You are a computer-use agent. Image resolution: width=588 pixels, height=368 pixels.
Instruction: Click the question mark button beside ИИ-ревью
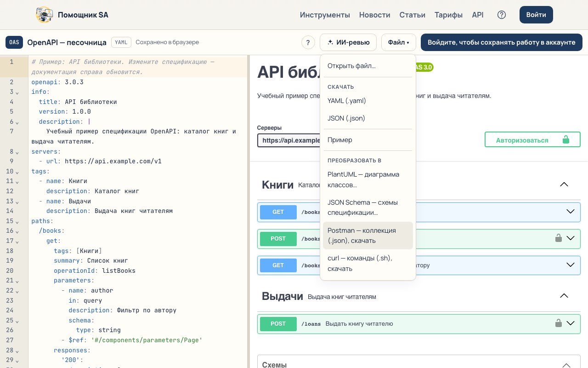pos(308,42)
